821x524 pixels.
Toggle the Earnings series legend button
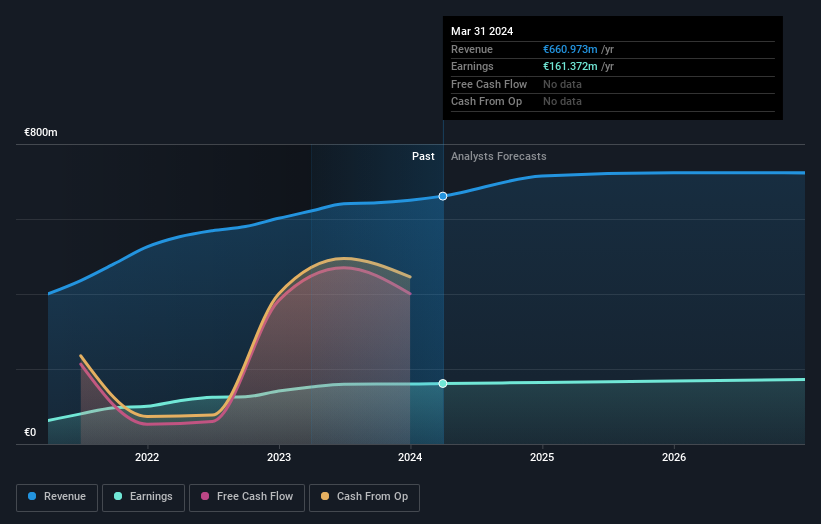pos(143,497)
